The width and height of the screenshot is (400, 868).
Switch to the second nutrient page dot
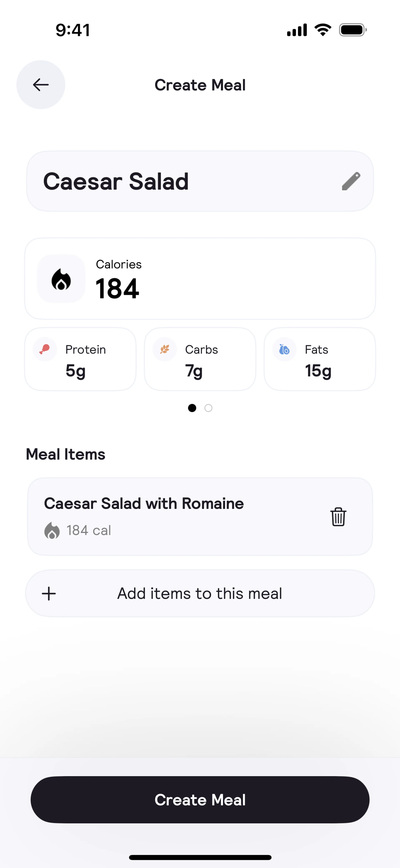208,408
